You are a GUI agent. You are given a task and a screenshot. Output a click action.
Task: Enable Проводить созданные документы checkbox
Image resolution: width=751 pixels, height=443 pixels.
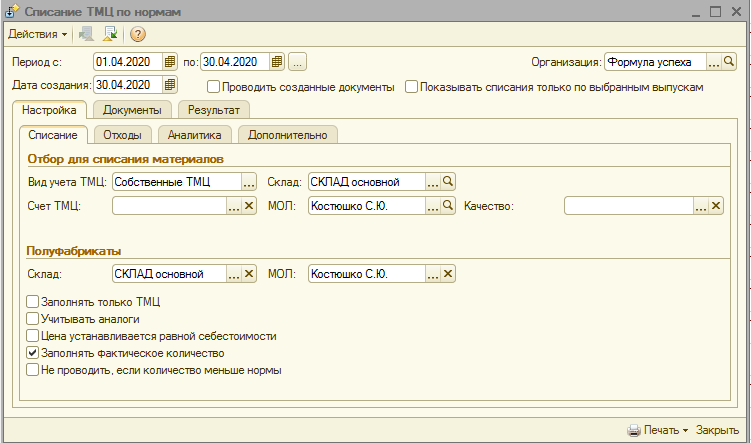coord(213,87)
